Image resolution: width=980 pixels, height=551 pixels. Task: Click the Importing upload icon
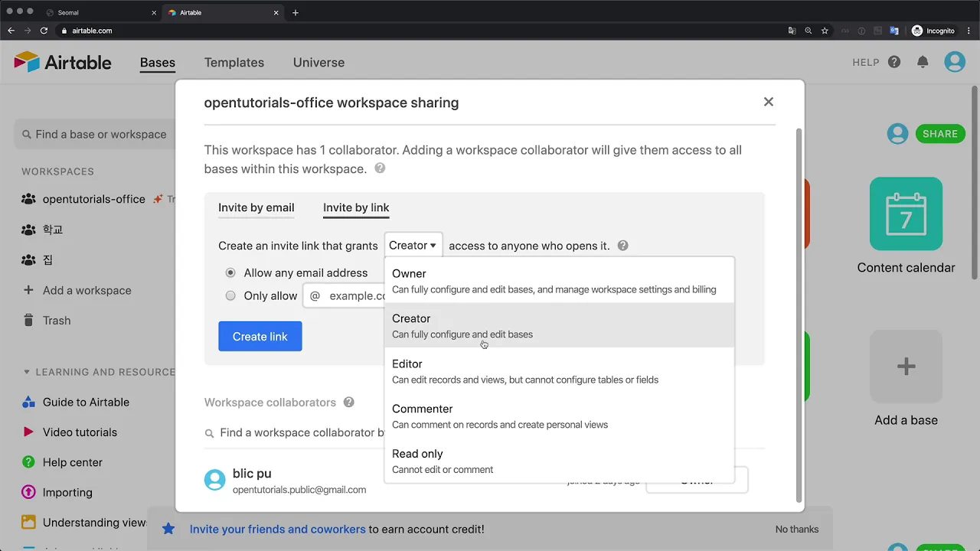28,492
